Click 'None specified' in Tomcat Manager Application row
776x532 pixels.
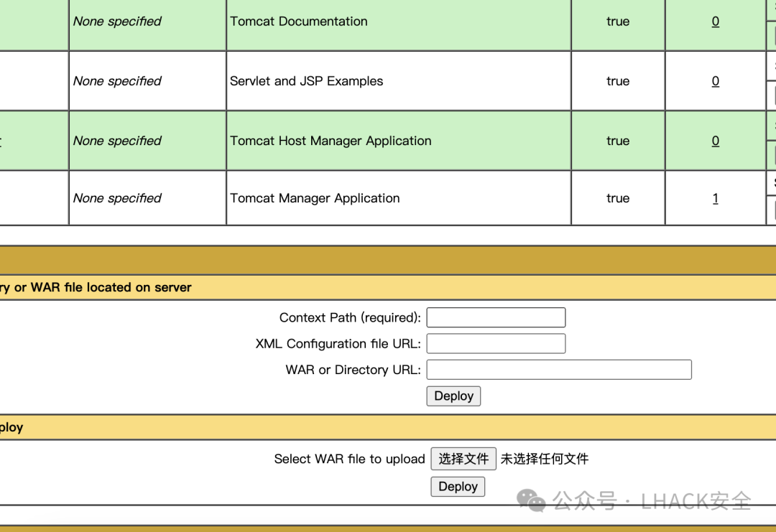pos(117,198)
